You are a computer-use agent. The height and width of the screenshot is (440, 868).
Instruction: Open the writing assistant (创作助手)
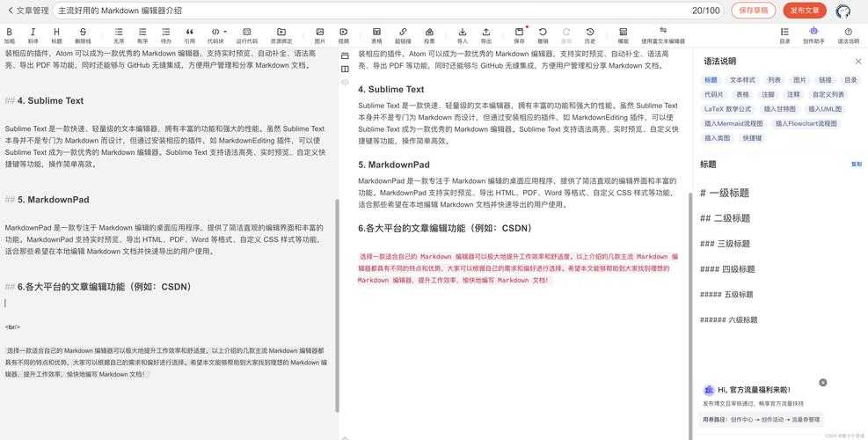[x=813, y=35]
